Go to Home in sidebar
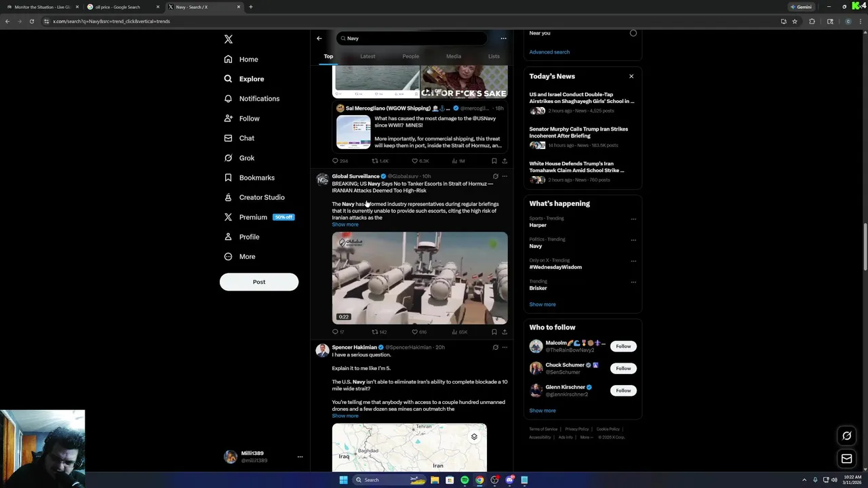The image size is (868, 488). 241,60
